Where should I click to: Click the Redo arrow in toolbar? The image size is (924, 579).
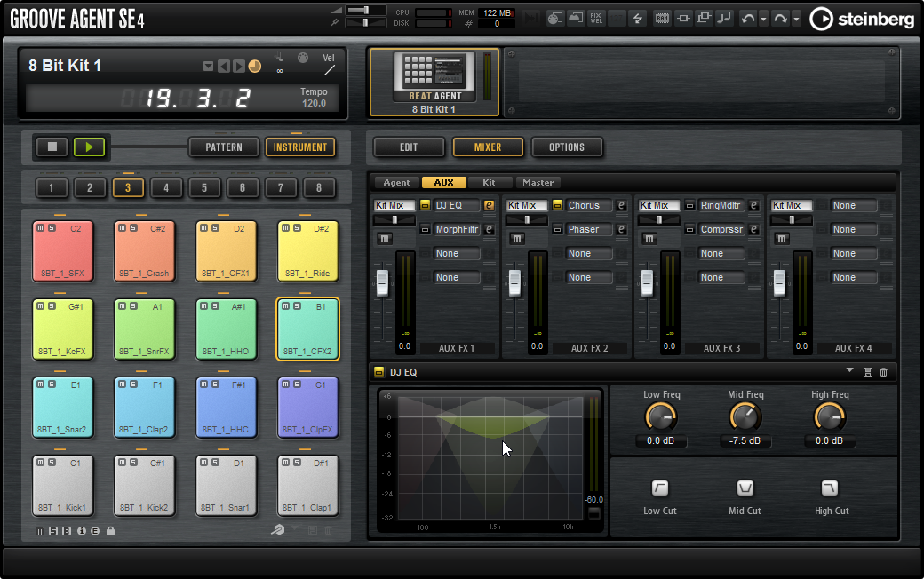pyautogui.click(x=780, y=19)
